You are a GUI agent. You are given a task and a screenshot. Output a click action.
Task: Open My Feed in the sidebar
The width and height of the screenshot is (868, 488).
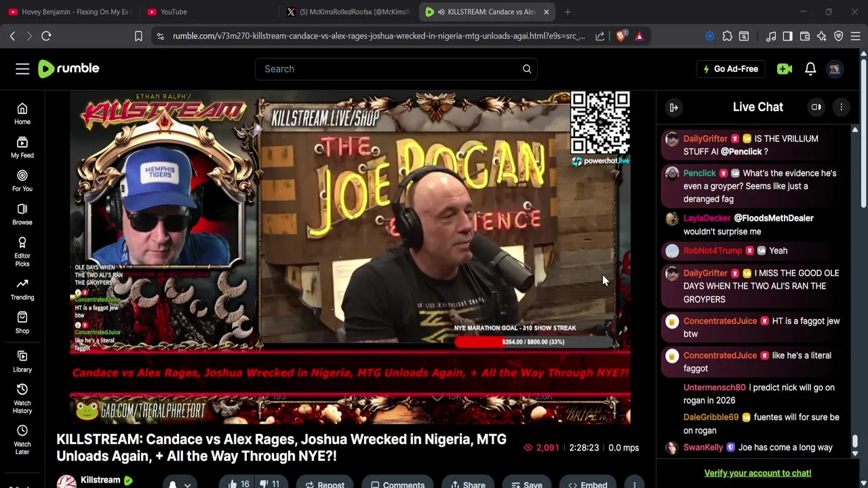[22, 147]
